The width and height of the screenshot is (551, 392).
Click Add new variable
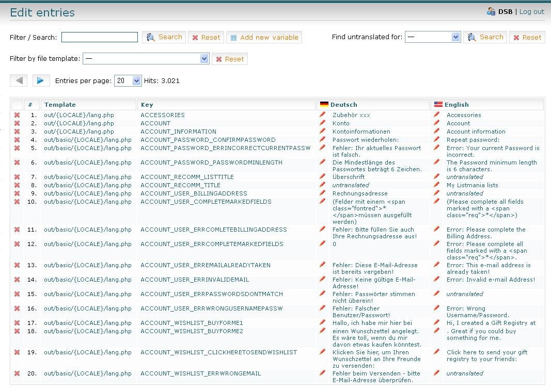(x=264, y=37)
